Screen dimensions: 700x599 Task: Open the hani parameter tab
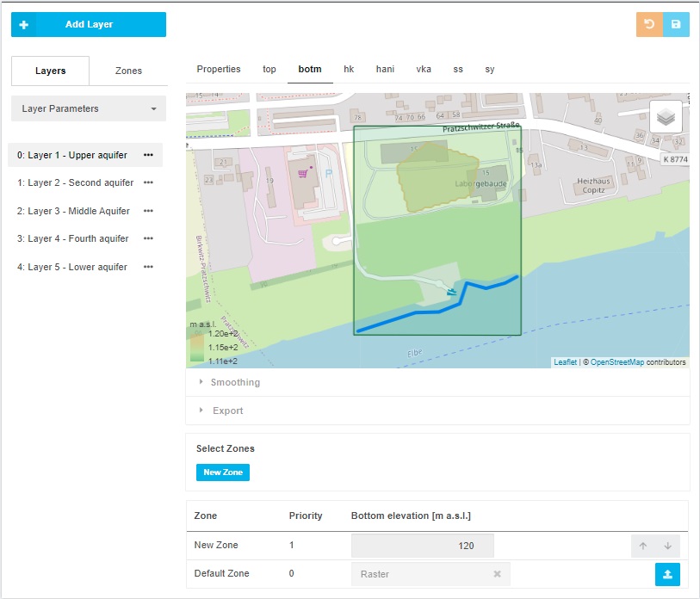(x=385, y=69)
